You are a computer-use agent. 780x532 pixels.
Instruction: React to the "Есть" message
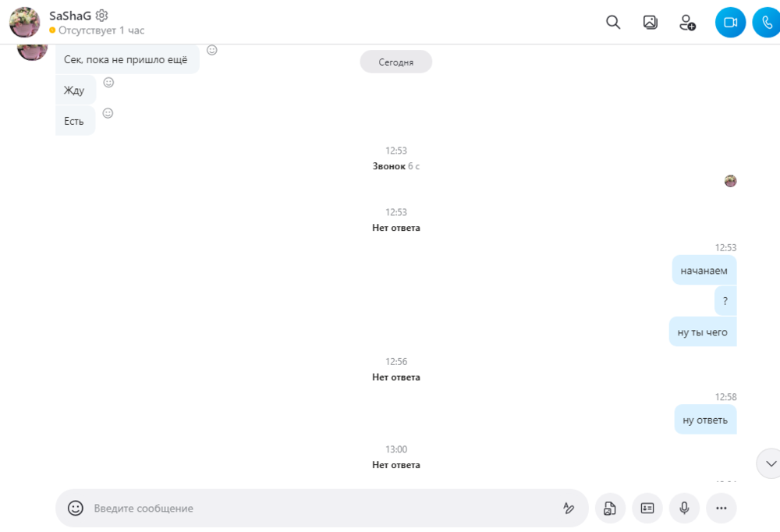[x=108, y=113]
